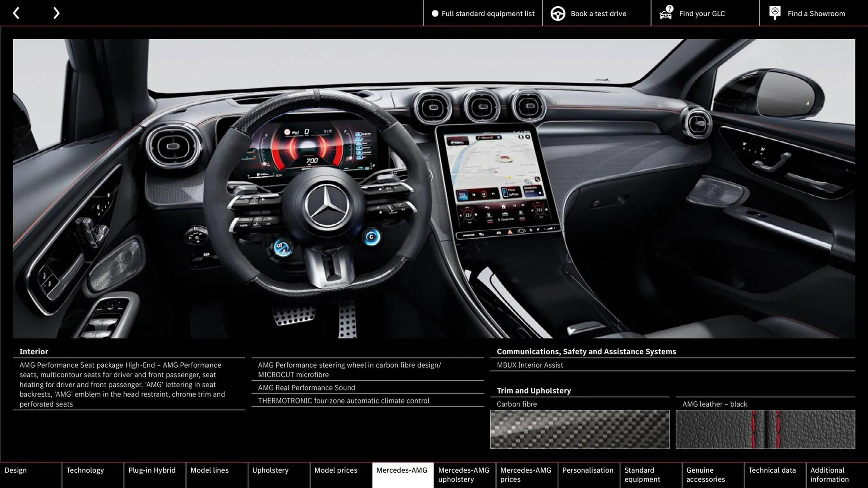The height and width of the screenshot is (488, 868).
Task: Click the bullet icon before Full standard equipment list
Action: pyautogui.click(x=435, y=14)
